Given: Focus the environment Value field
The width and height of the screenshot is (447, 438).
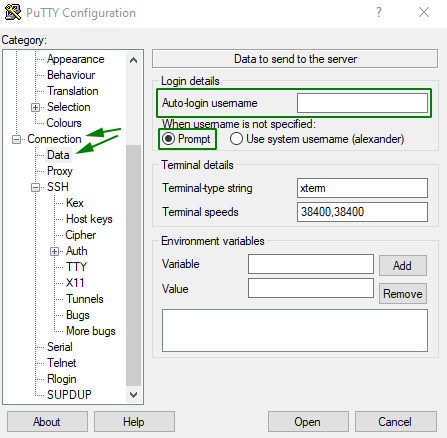Looking at the screenshot, I should point(311,288).
